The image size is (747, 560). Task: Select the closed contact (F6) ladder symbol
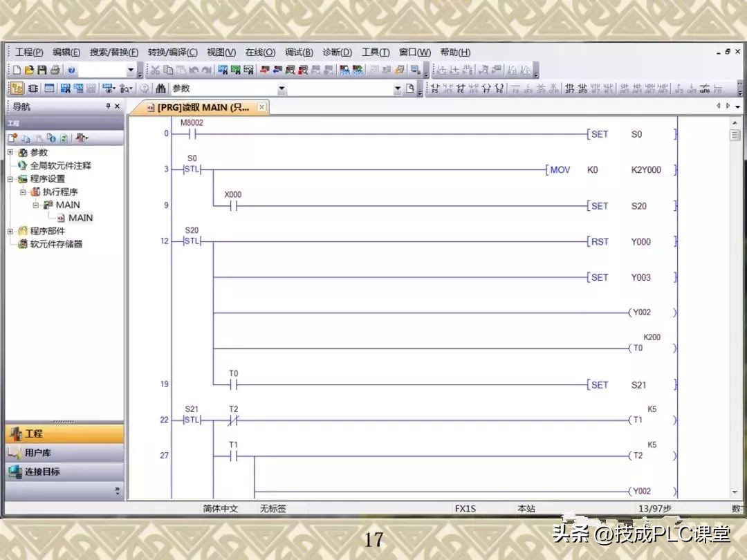(459, 88)
